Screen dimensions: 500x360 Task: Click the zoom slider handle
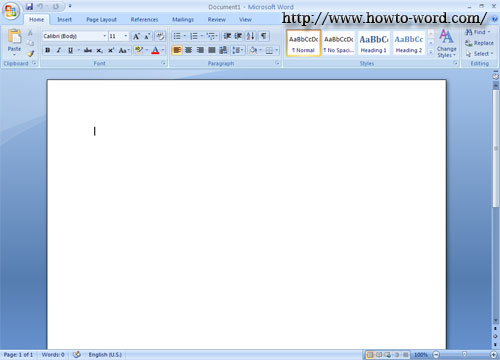464,355
